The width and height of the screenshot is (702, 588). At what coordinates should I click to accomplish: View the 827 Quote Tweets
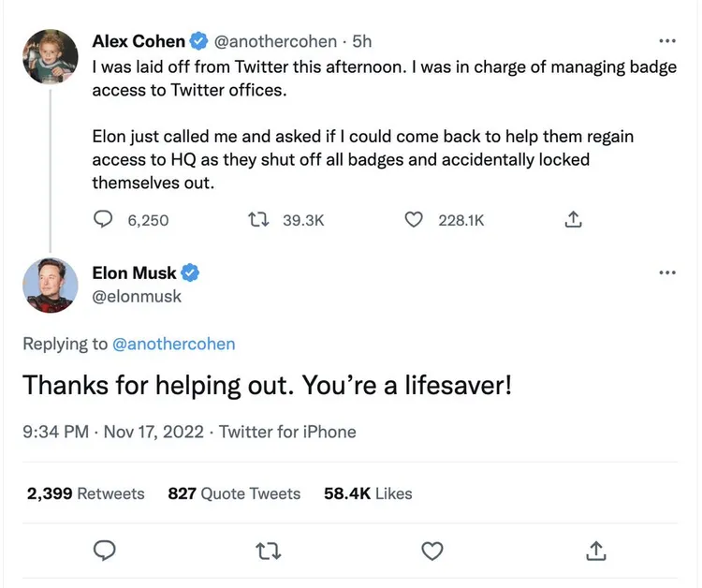pos(234,493)
